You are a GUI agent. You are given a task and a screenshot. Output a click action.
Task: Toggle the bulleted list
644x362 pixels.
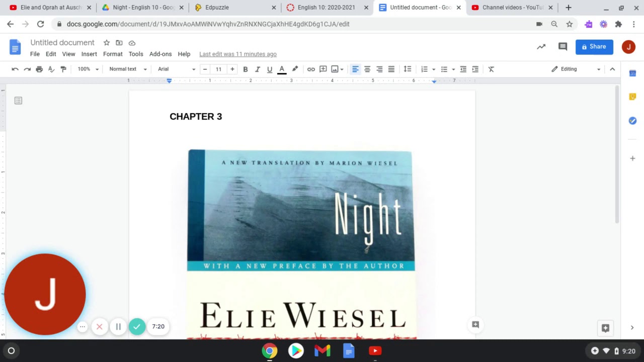point(444,69)
